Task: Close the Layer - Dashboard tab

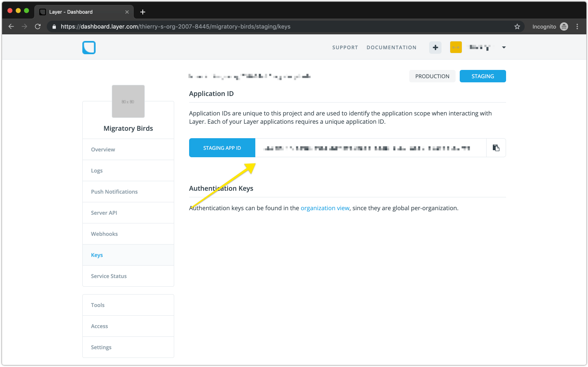Action: pos(127,12)
